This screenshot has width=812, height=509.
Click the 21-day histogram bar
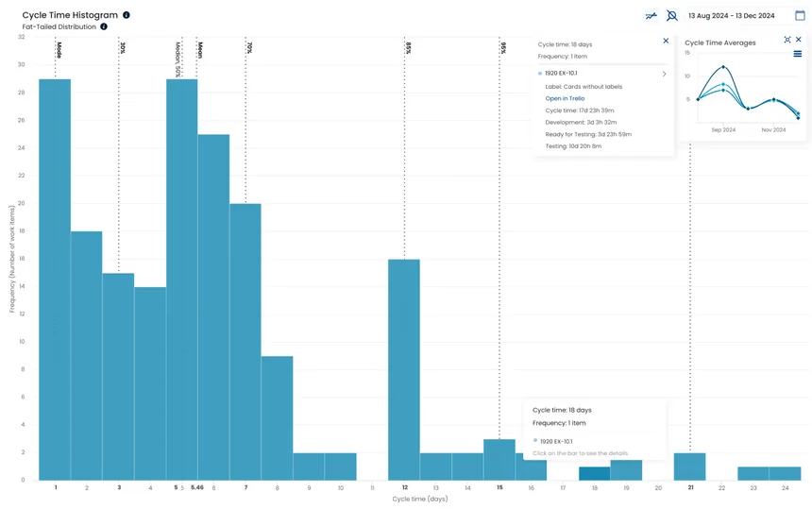point(690,467)
